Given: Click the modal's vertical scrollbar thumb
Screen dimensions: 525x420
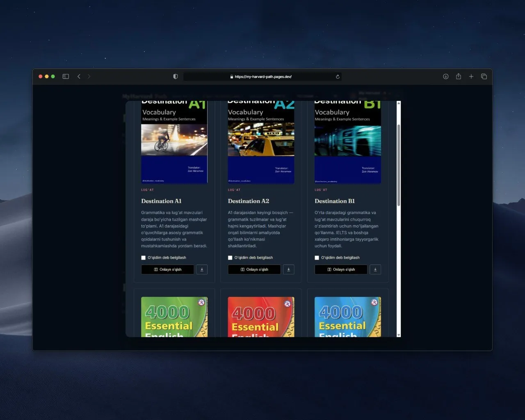Looking at the screenshot, I should click(399, 165).
